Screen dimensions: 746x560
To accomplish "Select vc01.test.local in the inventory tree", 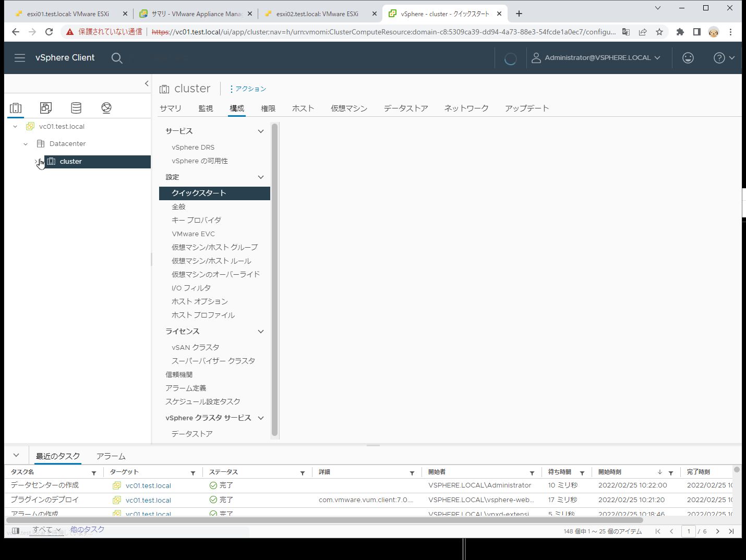I will tap(62, 127).
